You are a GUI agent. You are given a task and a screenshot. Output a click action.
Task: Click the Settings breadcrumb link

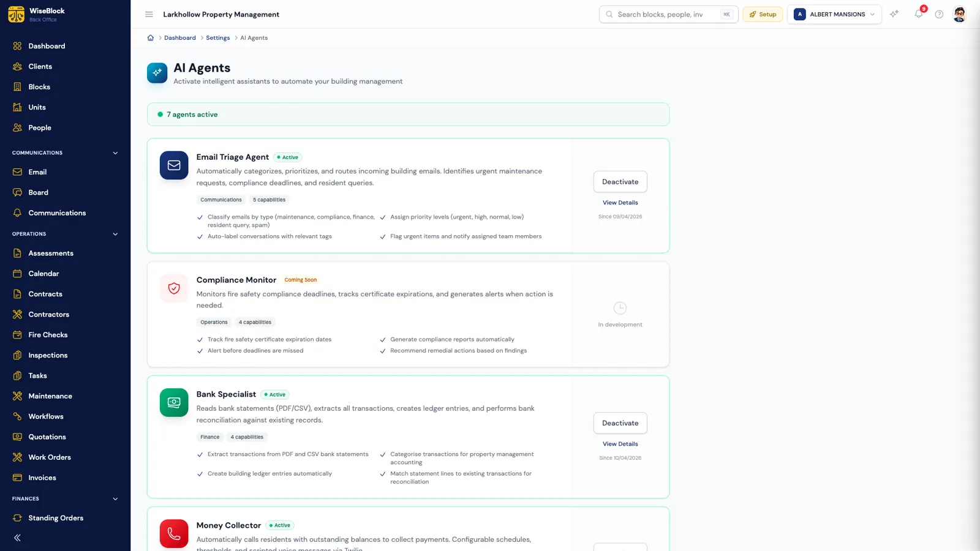coord(218,38)
